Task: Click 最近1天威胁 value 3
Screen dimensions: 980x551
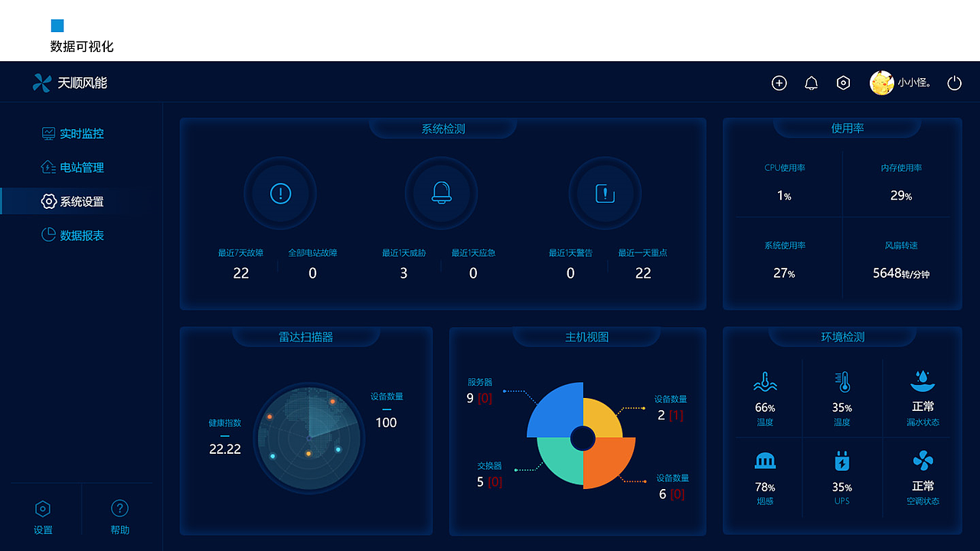Action: 403,273
